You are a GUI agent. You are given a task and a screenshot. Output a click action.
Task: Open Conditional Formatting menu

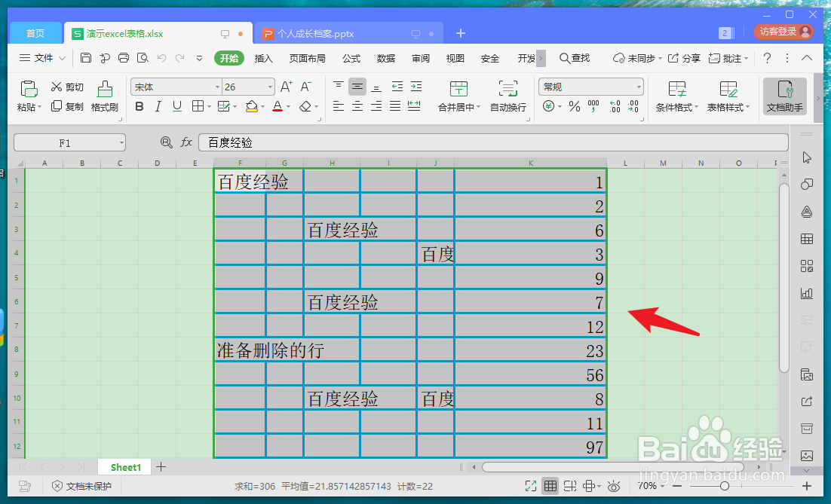[x=676, y=96]
